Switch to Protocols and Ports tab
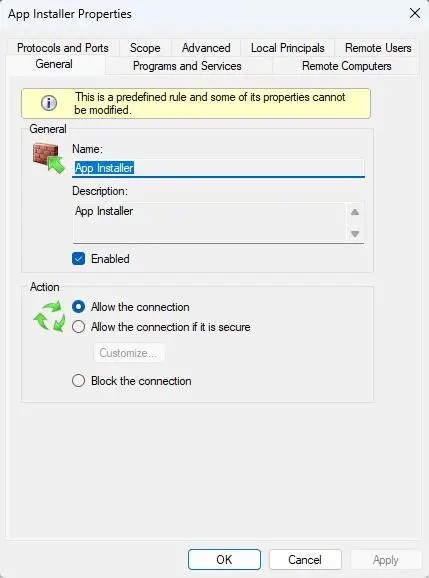429x578 pixels. [63, 48]
